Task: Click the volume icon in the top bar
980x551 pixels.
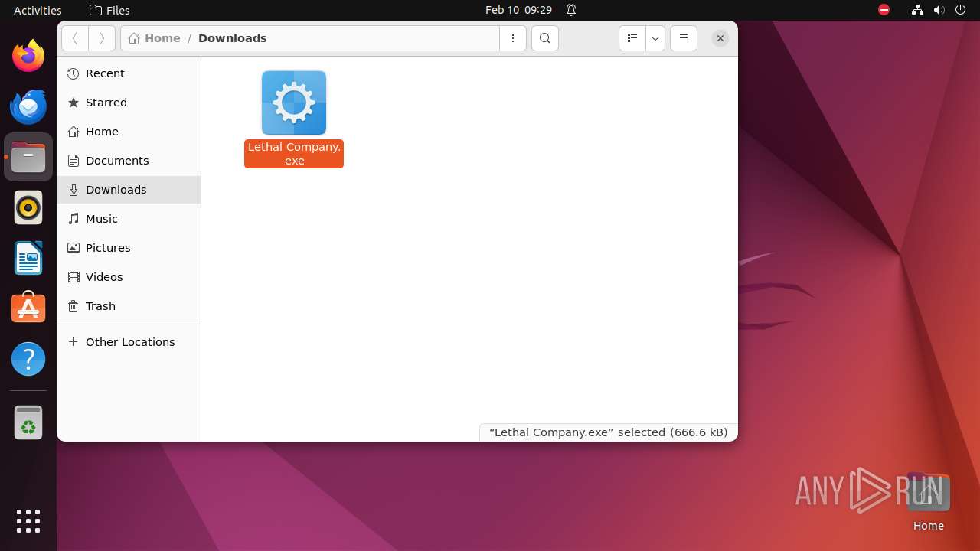Action: click(939, 10)
